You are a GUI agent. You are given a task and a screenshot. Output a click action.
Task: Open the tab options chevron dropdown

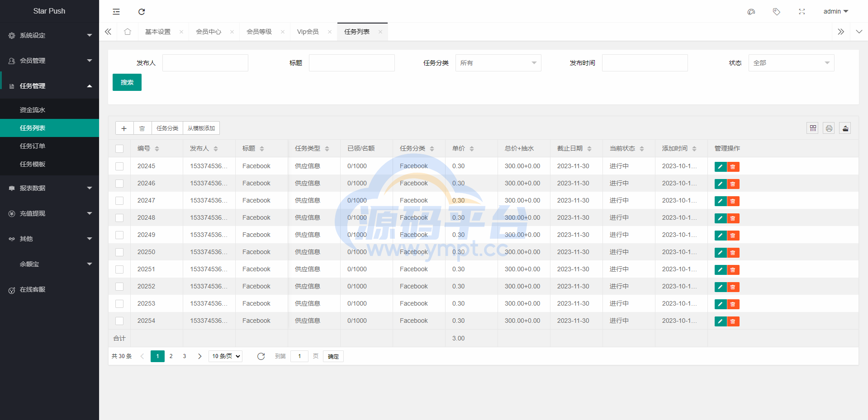point(859,32)
